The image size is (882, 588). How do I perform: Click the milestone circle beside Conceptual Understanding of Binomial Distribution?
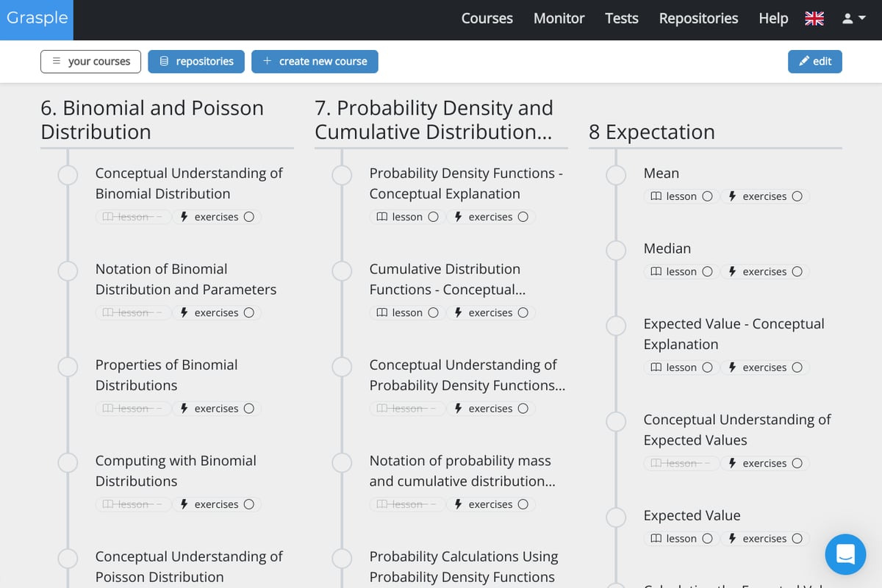click(68, 176)
